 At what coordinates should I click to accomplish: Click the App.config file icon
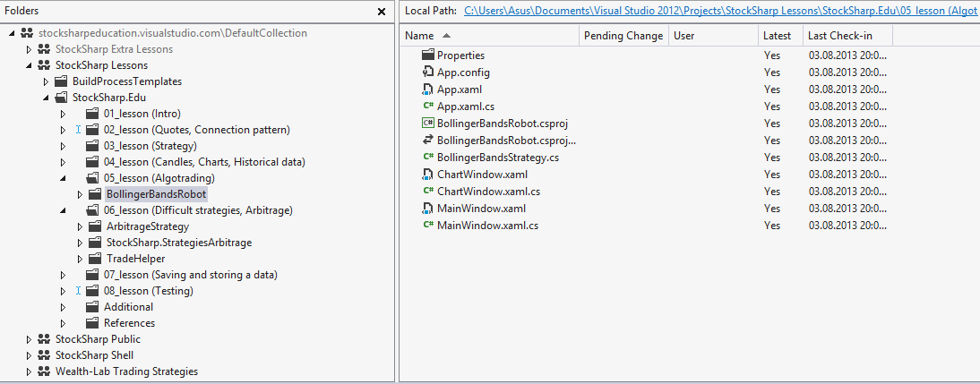coord(428,72)
